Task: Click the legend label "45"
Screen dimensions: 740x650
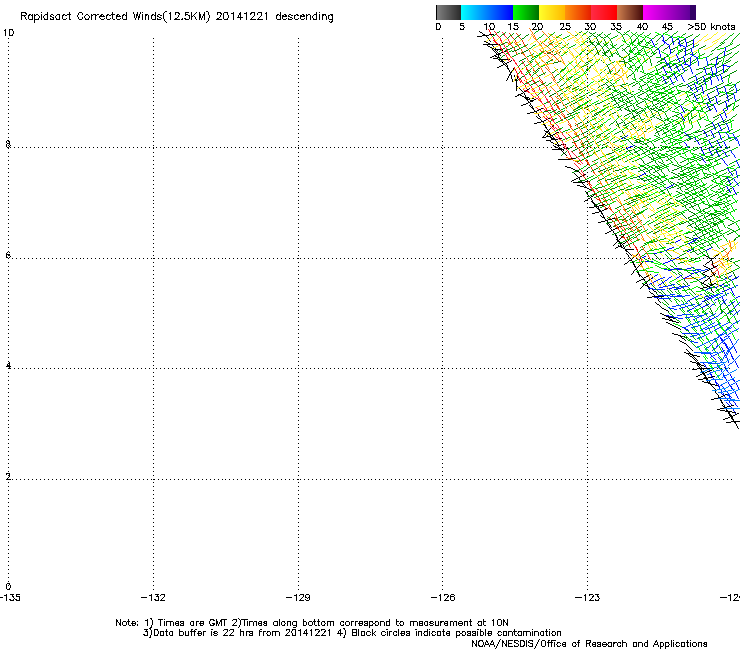Action: click(667, 27)
